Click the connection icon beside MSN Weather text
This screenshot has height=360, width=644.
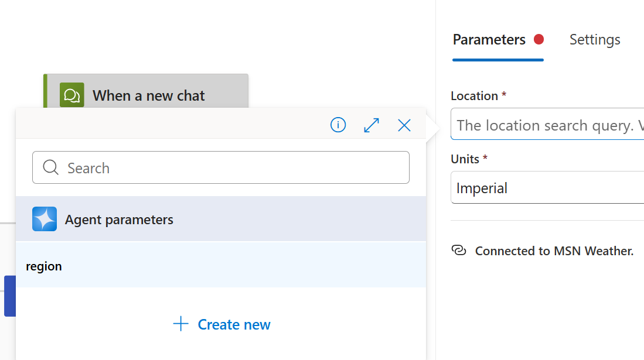click(x=459, y=251)
